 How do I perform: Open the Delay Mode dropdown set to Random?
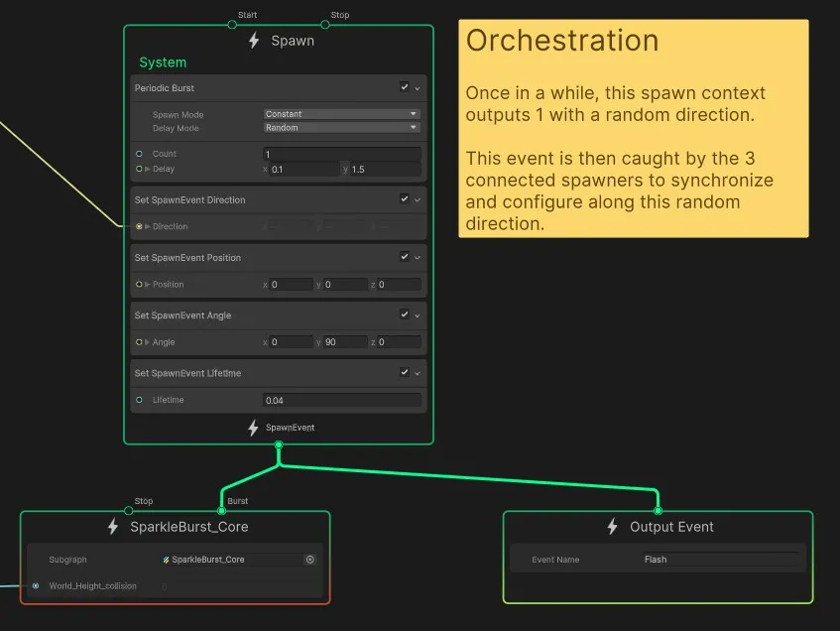click(x=341, y=127)
